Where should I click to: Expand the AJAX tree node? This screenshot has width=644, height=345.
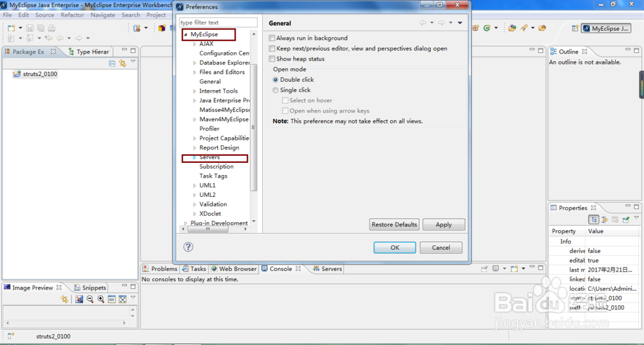click(194, 44)
